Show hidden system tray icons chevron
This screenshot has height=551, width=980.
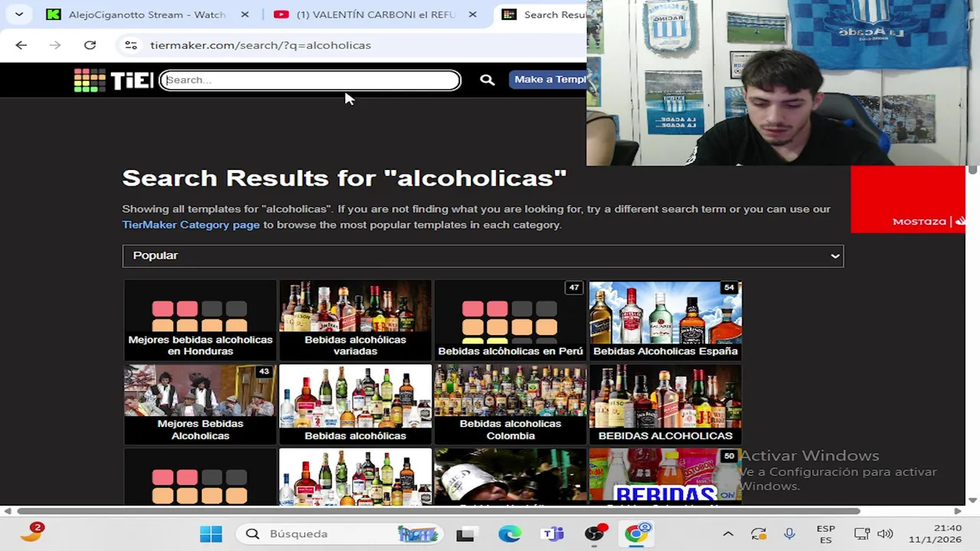[728, 534]
